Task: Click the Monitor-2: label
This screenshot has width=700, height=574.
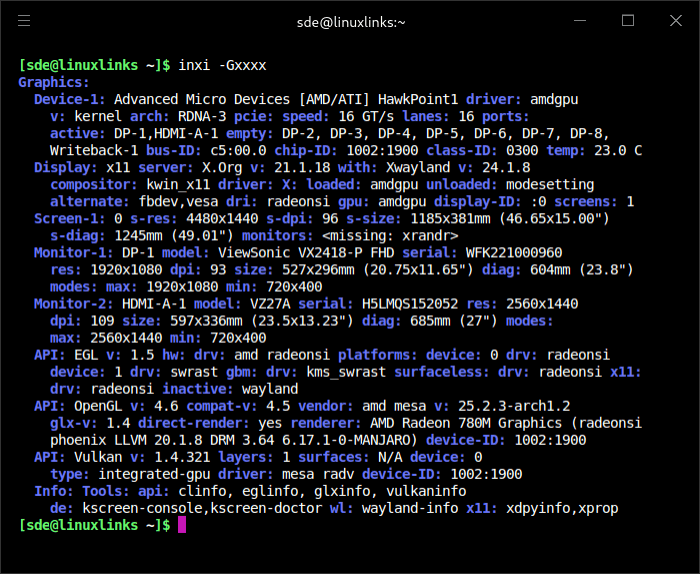Action: pos(74,304)
